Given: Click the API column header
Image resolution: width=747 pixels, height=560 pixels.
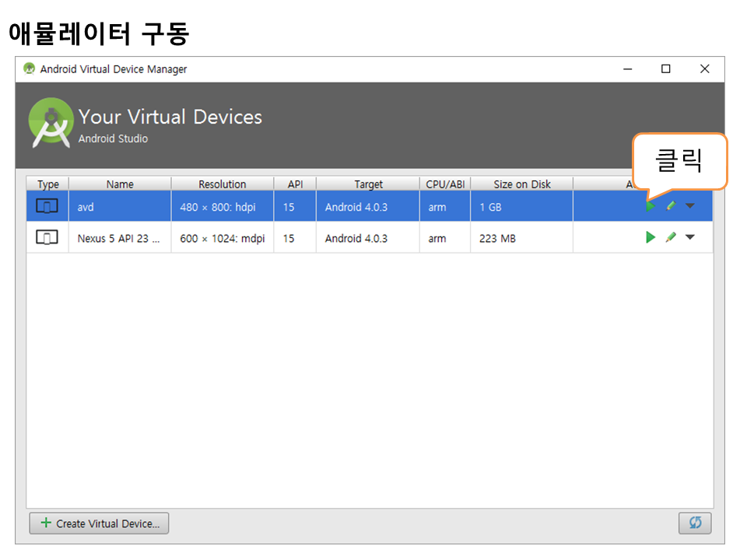Looking at the screenshot, I should pyautogui.click(x=295, y=184).
